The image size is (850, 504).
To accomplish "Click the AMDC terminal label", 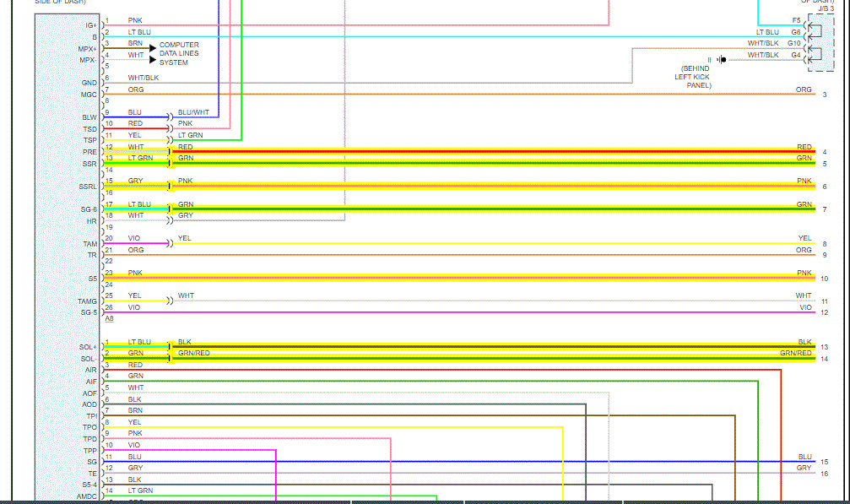I will tap(87, 496).
